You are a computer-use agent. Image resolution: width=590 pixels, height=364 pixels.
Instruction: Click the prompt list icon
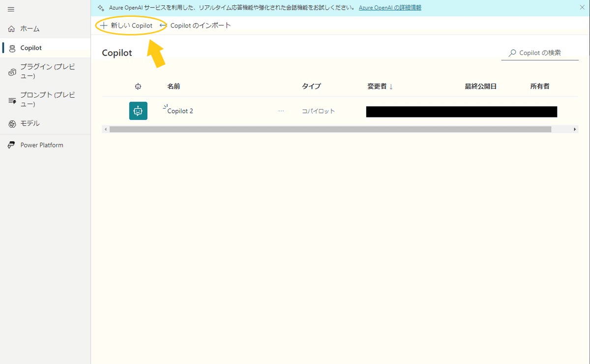12,100
